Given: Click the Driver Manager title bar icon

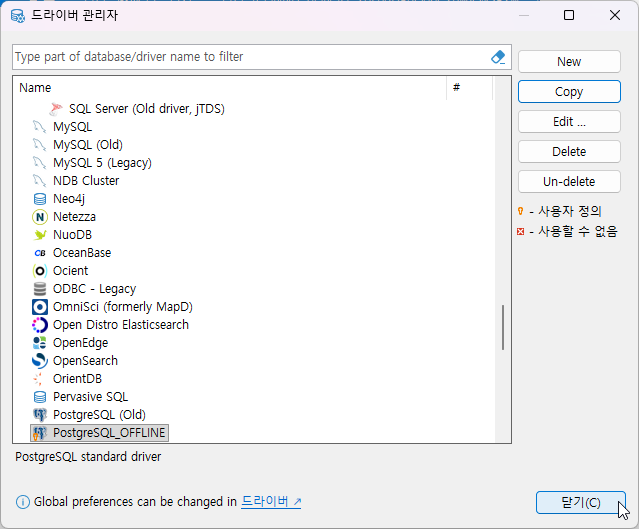Looking at the screenshot, I should (x=18, y=16).
